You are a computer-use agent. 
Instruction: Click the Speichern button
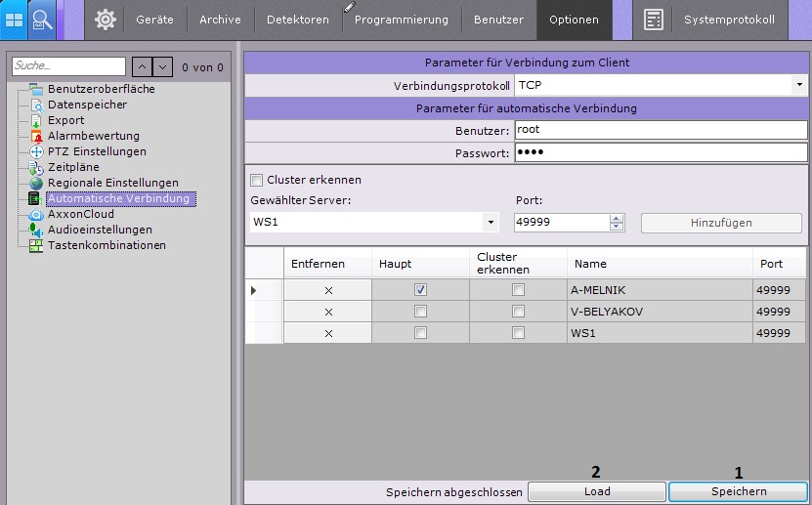point(739,491)
